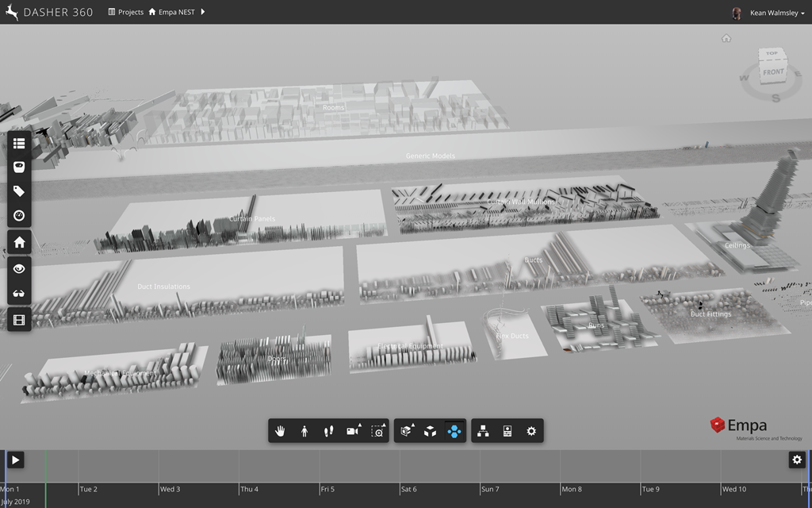
Task: Click Fri 5 on the timeline
Action: [328, 489]
